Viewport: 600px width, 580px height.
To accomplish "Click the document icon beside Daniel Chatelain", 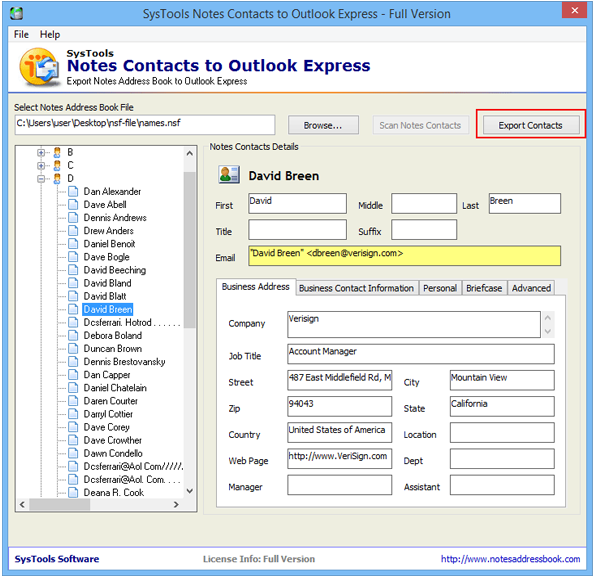I will 73,388.
